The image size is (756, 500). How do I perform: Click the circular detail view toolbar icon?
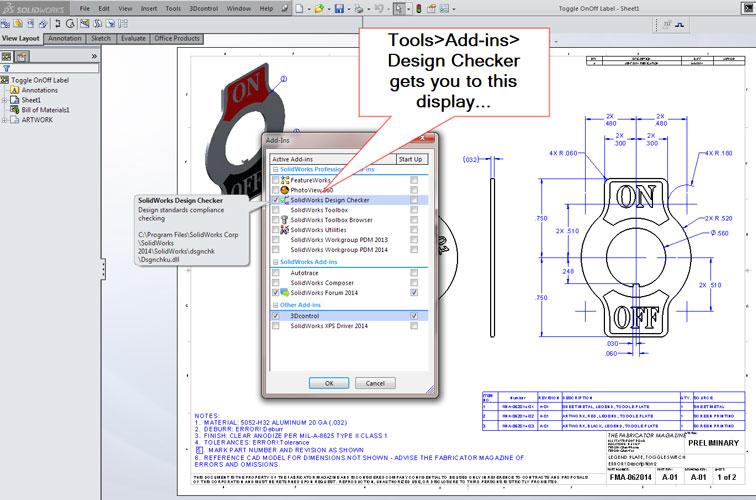point(70,23)
